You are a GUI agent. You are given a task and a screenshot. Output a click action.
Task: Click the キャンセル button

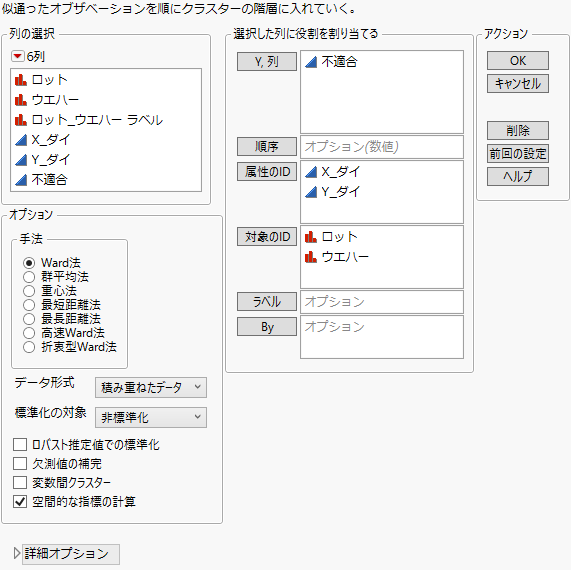tap(518, 84)
